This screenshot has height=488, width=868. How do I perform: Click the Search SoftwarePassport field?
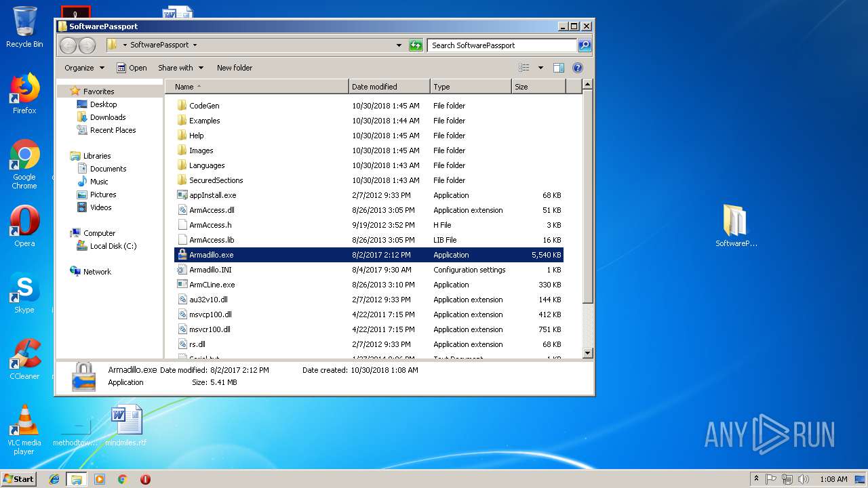(502, 45)
